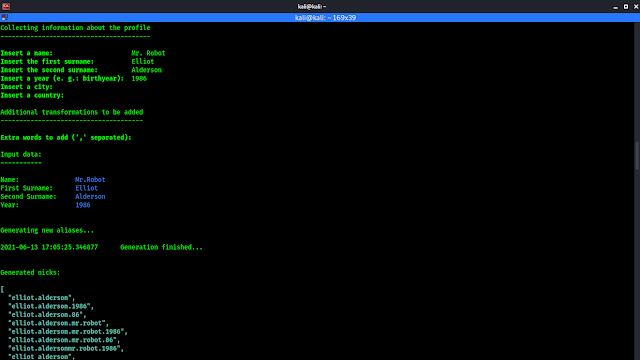Click the 'Insert a city:' prompt
The height and width of the screenshot is (360, 640).
[x=27, y=87]
